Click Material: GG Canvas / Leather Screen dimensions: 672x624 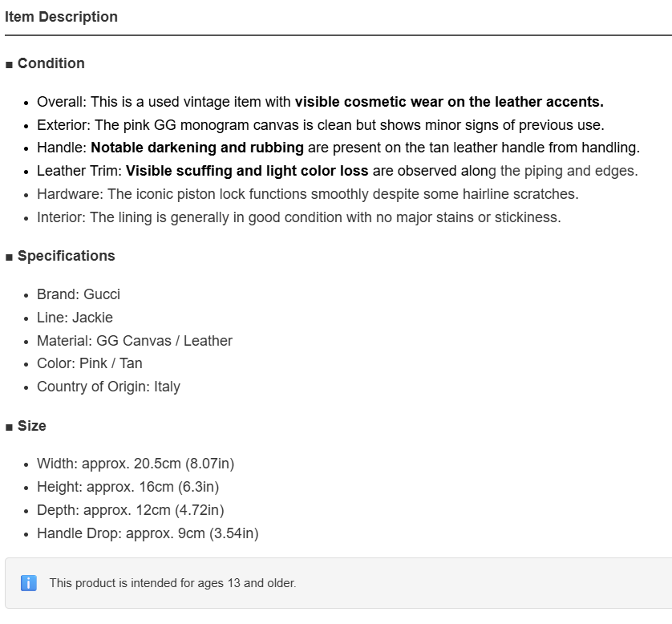tap(135, 341)
